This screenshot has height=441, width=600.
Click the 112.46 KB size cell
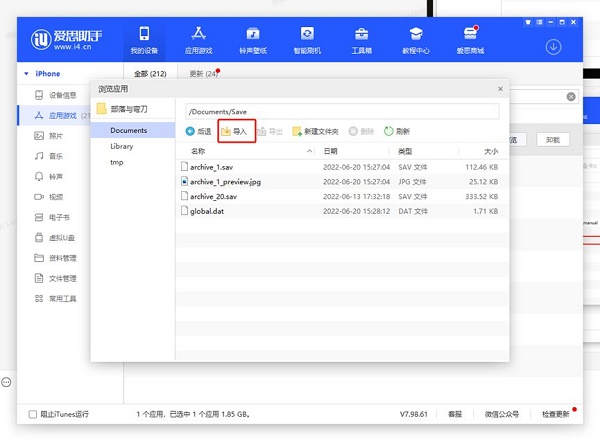481,167
